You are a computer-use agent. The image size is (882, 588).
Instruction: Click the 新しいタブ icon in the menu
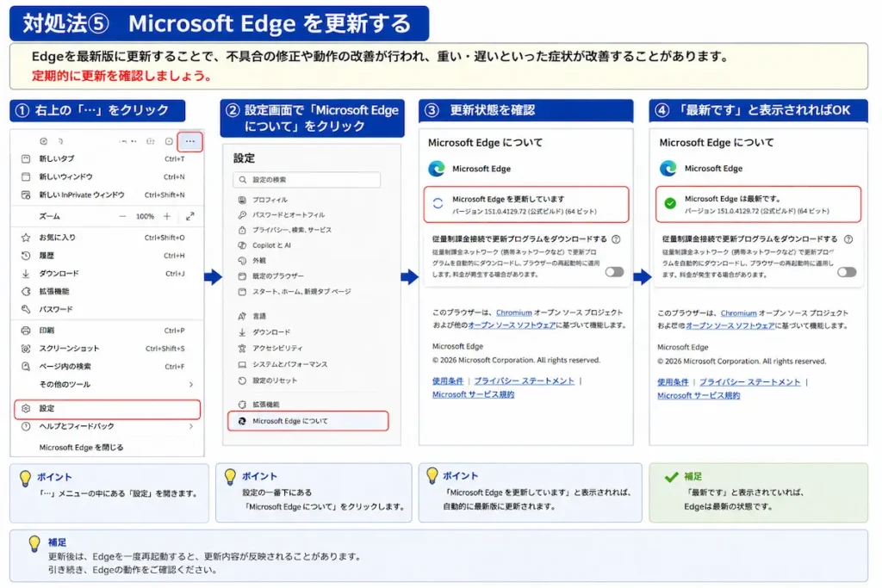(26, 158)
